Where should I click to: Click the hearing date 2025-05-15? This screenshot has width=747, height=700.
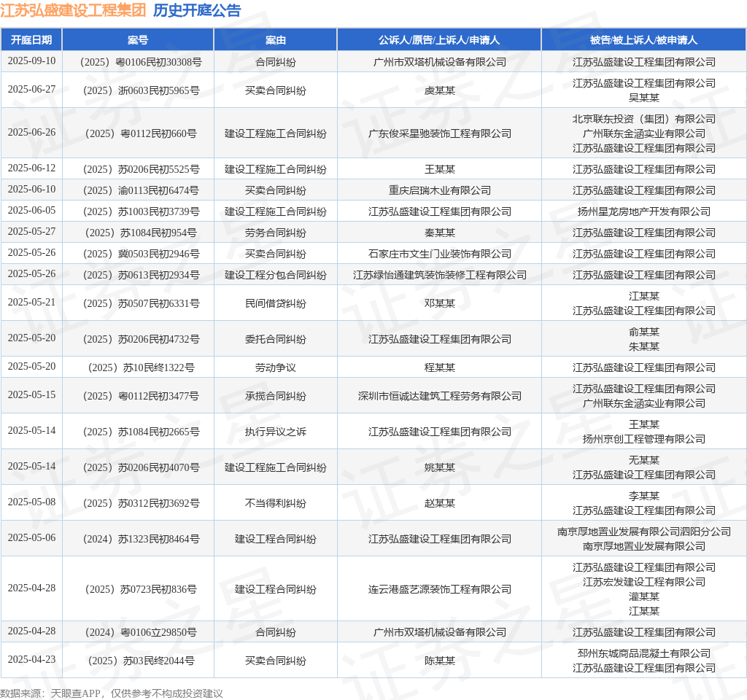31,394
